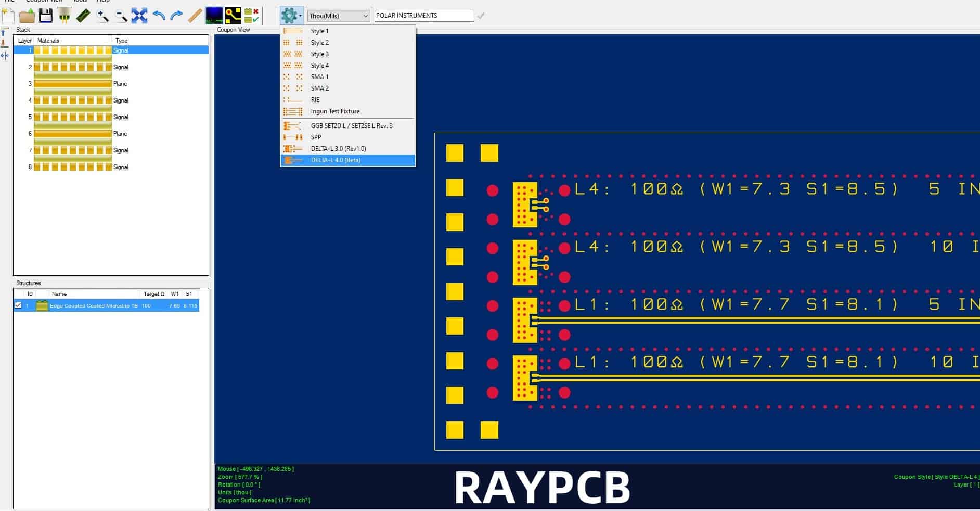Select the Zoom In tool
Image resolution: width=980 pixels, height=511 pixels.
[x=102, y=16]
